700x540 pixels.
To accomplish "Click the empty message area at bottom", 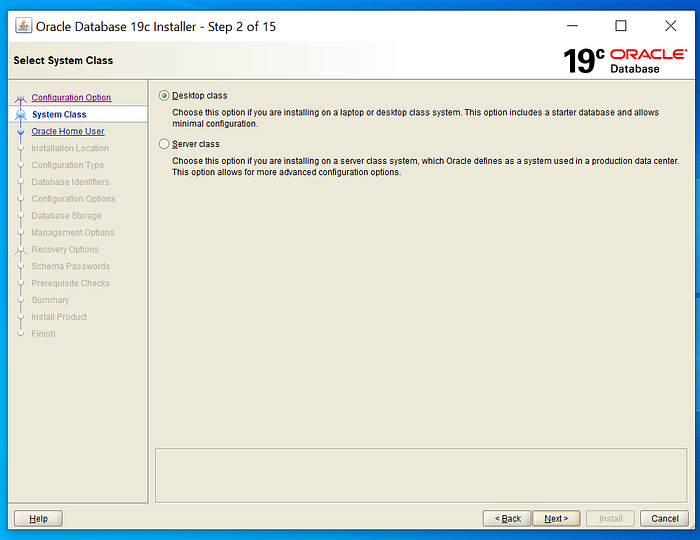I will coord(421,476).
